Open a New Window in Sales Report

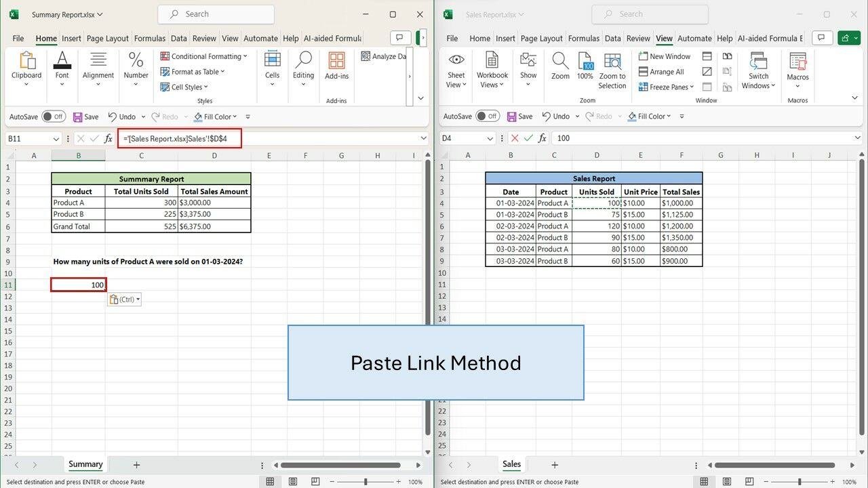tap(665, 56)
